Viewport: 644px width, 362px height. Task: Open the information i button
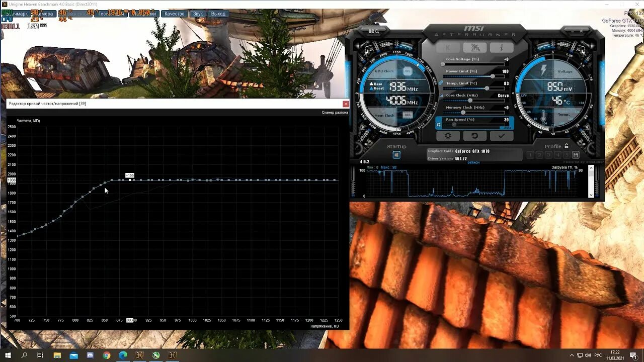click(x=501, y=48)
